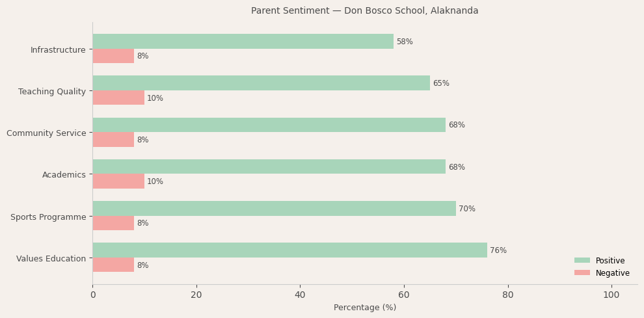Select the Teaching Quality axis label
644x318 pixels.
coord(52,92)
